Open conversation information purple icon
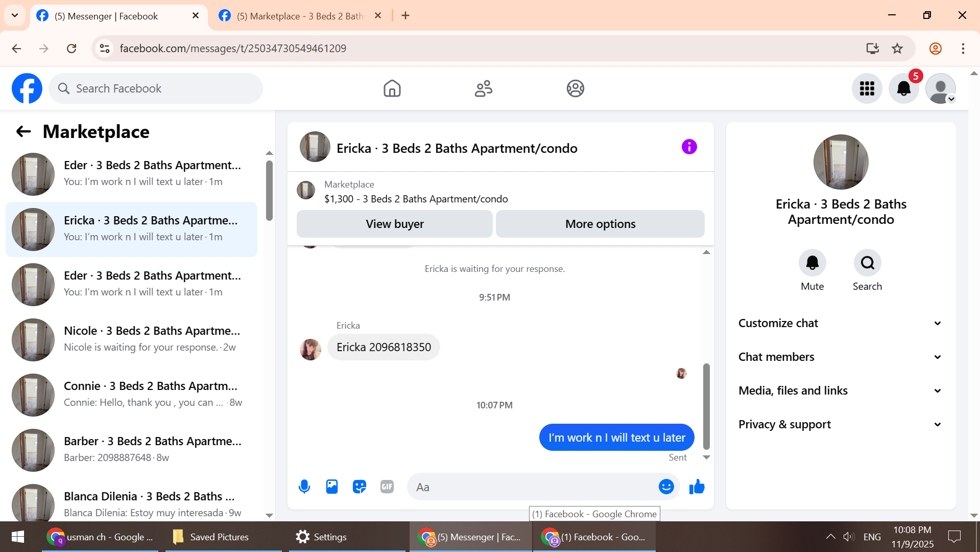The image size is (980, 552). (689, 147)
